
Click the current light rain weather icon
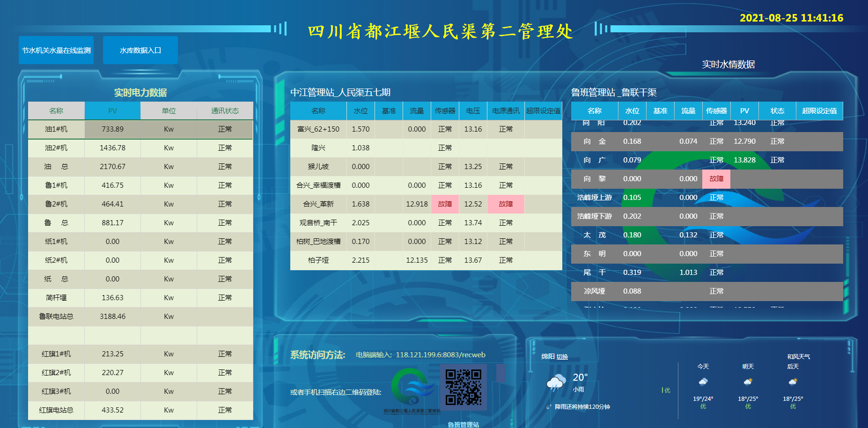pos(556,383)
